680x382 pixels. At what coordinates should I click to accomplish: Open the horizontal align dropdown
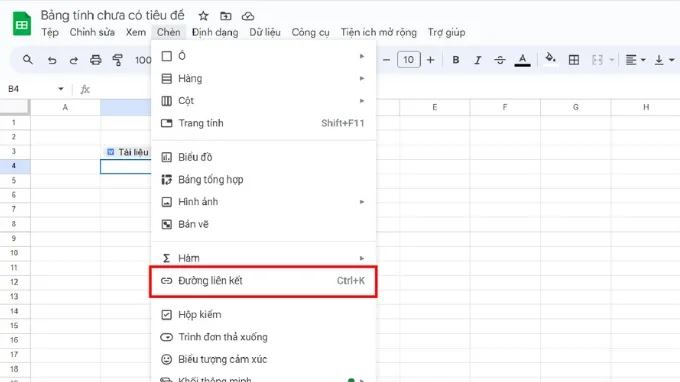[635, 60]
